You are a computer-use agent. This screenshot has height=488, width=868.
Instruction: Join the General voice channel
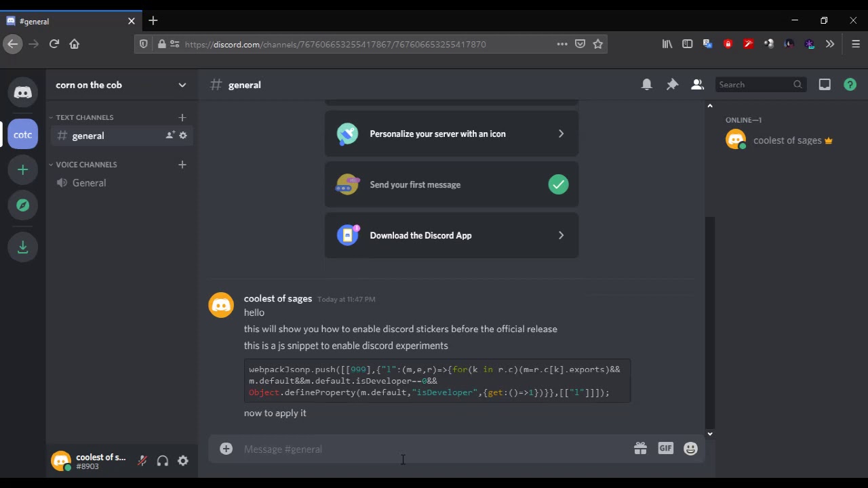point(122,183)
